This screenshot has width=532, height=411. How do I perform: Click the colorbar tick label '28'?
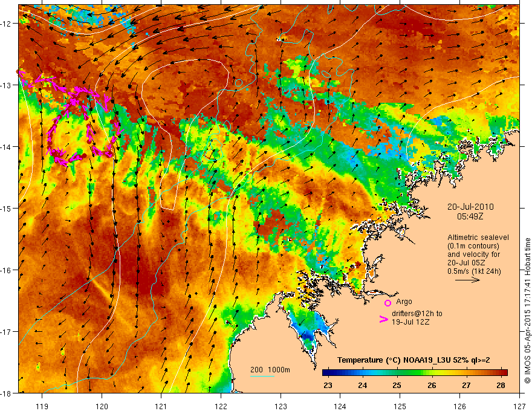[x=501, y=386]
